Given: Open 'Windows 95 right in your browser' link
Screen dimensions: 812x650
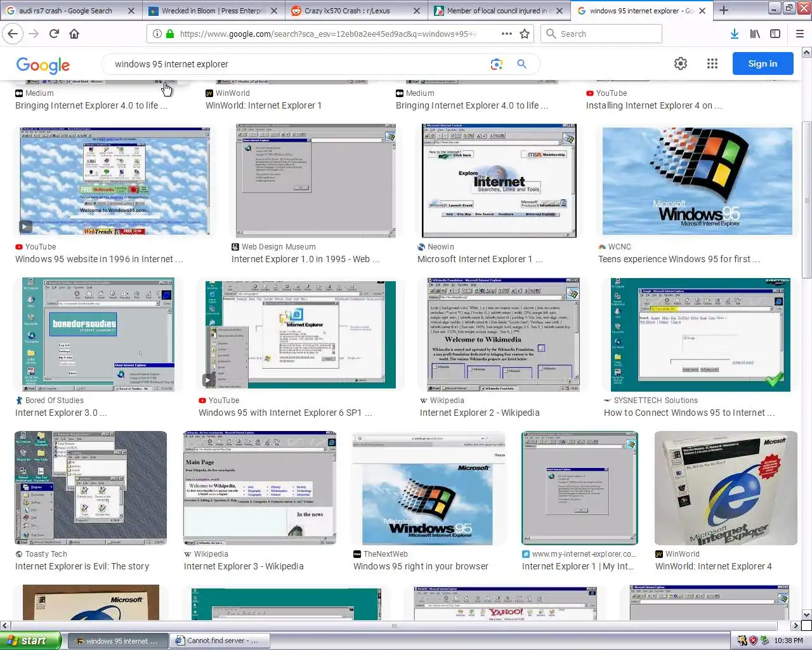Looking at the screenshot, I should pos(421,566).
